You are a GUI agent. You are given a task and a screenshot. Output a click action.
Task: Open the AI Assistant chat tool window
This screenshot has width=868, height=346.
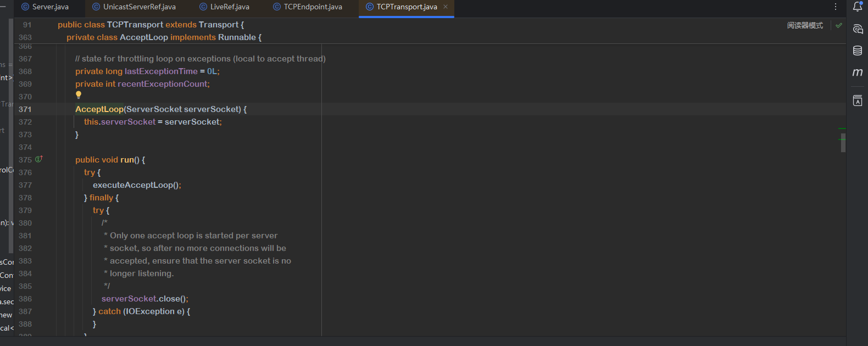pos(857,29)
